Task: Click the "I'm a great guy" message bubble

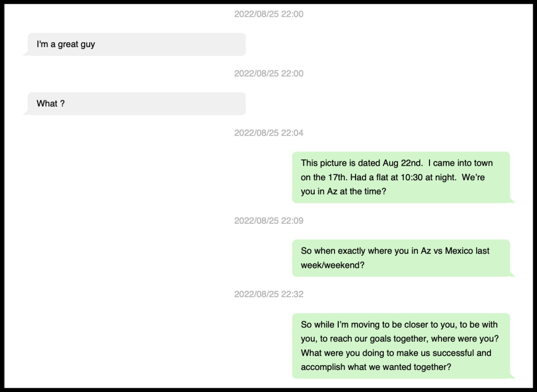Action: click(x=135, y=45)
